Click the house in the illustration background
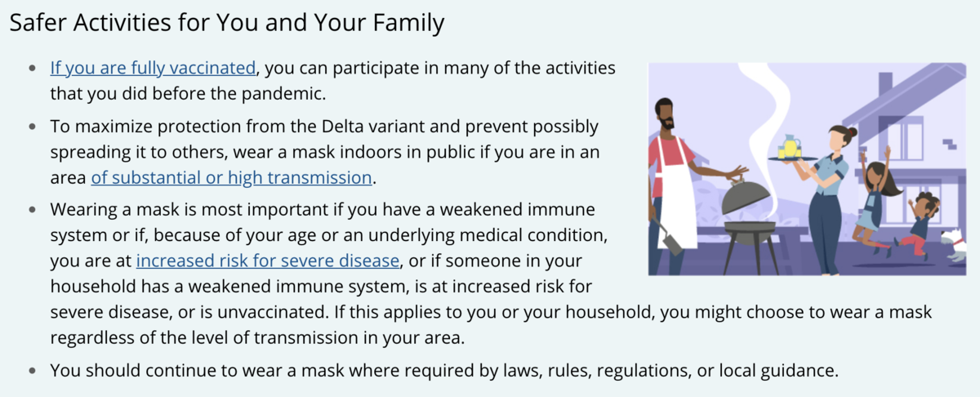The height and width of the screenshot is (397, 980). [x=898, y=123]
